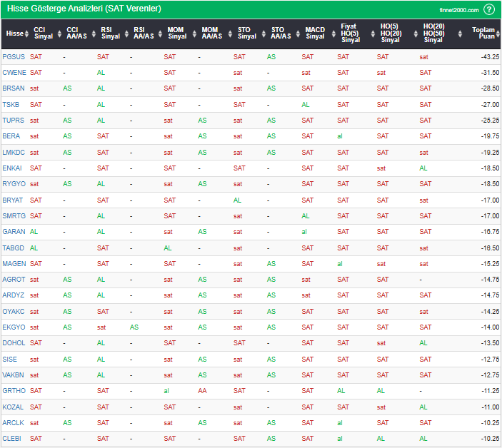Open RYGYO stock link
This screenshot has height=448, width=502.
(14, 184)
